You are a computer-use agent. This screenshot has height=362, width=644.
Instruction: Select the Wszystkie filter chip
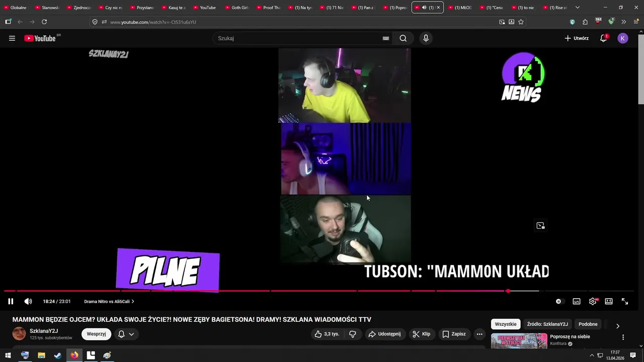(x=506, y=324)
